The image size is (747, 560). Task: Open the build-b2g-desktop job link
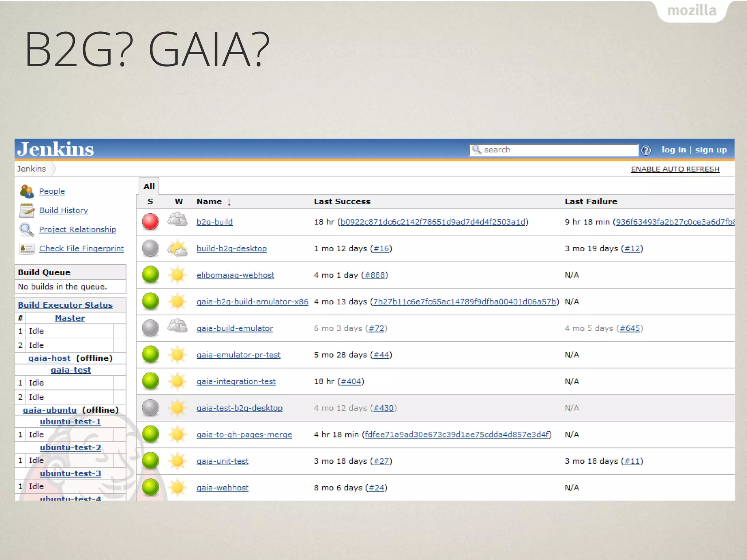tap(232, 248)
